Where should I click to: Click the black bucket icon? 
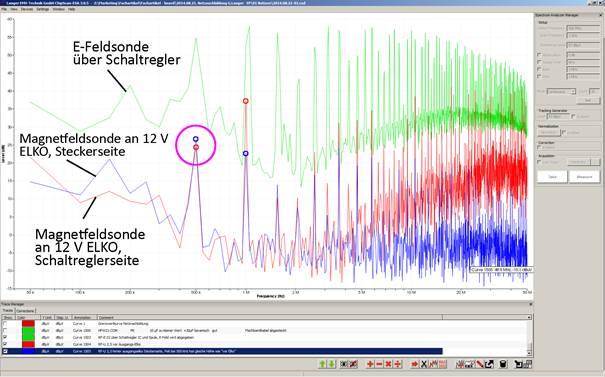tap(503, 364)
